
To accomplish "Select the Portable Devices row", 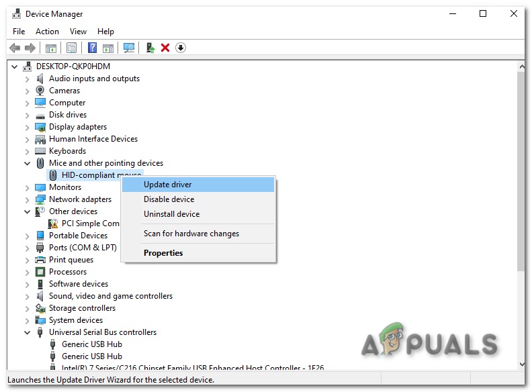I will 78,236.
